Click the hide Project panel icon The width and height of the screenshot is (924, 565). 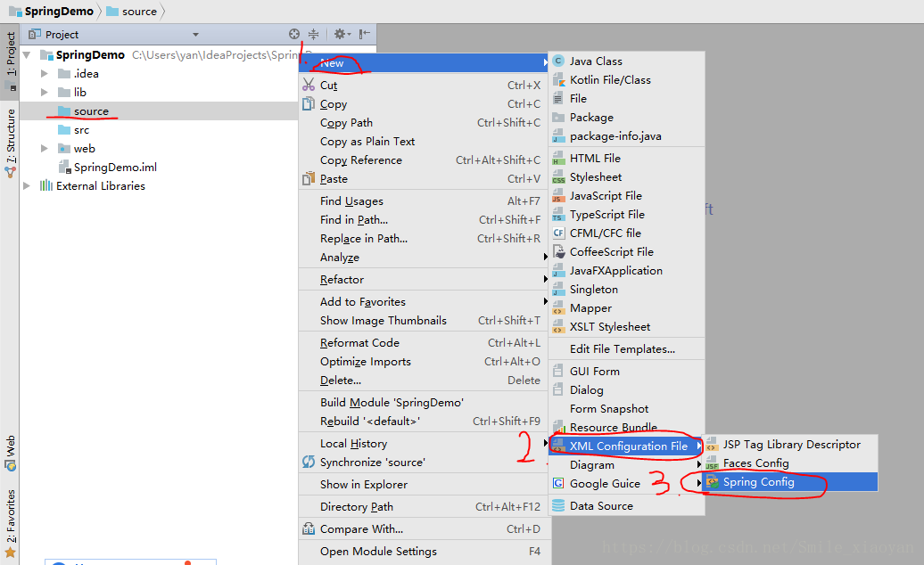tap(364, 34)
